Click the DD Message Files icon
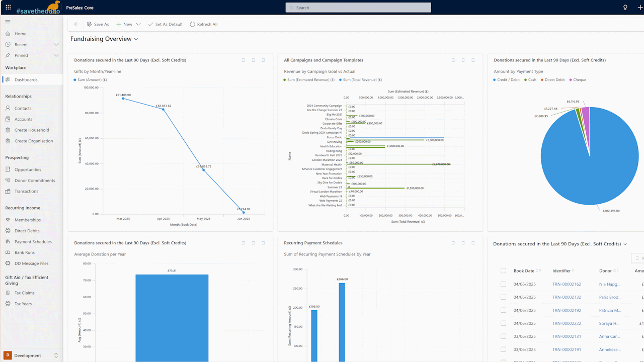The height and width of the screenshot is (362, 644). [x=8, y=263]
